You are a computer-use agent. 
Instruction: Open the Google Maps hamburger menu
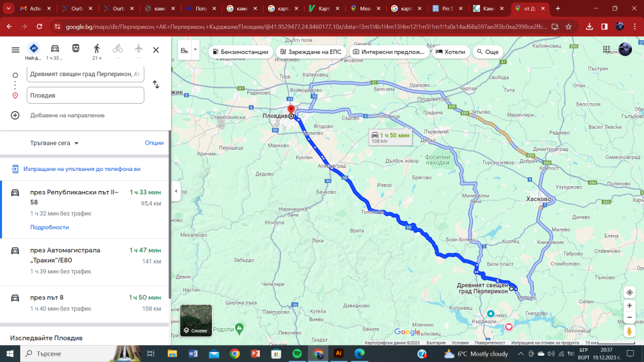(15, 50)
